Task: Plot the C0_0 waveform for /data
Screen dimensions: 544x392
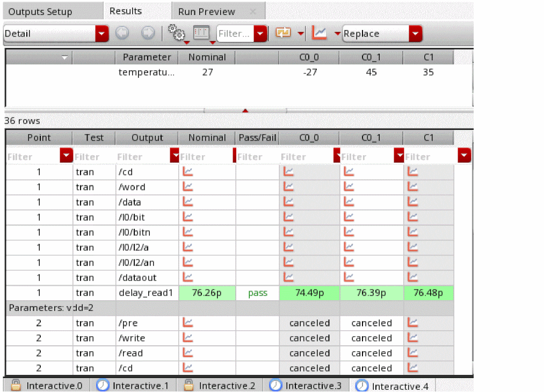Action: (288, 202)
